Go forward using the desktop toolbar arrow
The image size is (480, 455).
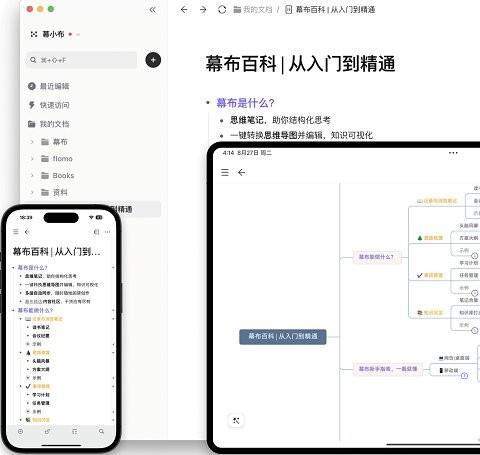tap(203, 10)
